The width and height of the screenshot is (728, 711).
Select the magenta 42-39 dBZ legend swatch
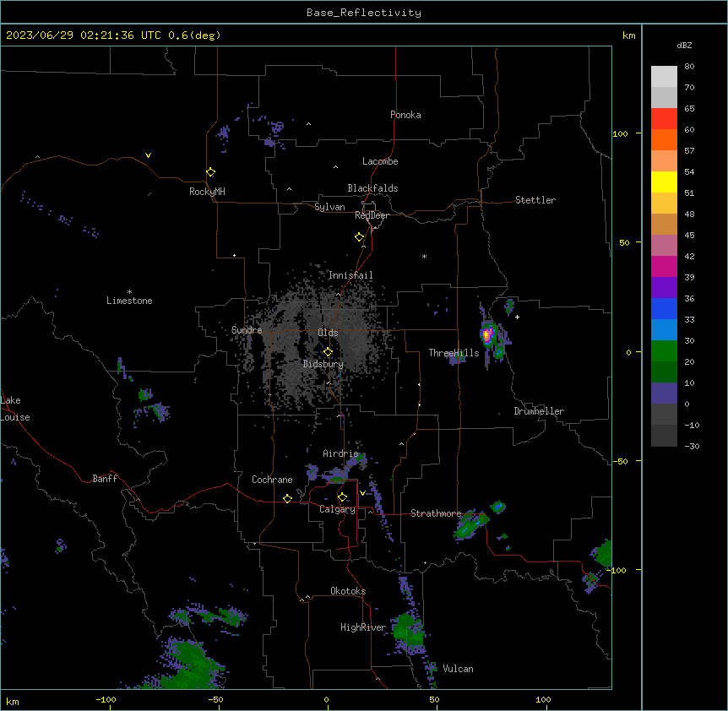click(664, 267)
